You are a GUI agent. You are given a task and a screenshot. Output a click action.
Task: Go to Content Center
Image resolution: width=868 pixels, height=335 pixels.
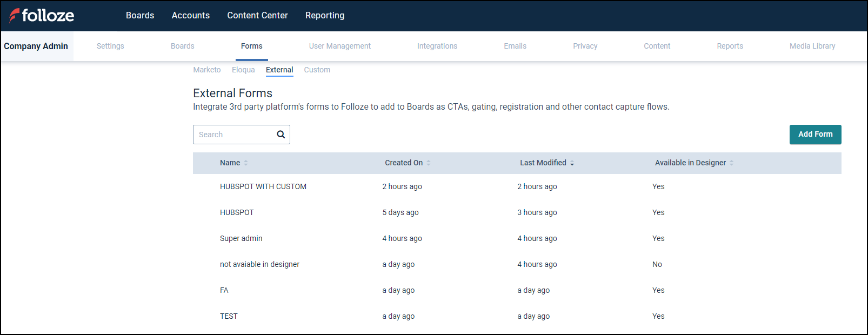point(257,16)
